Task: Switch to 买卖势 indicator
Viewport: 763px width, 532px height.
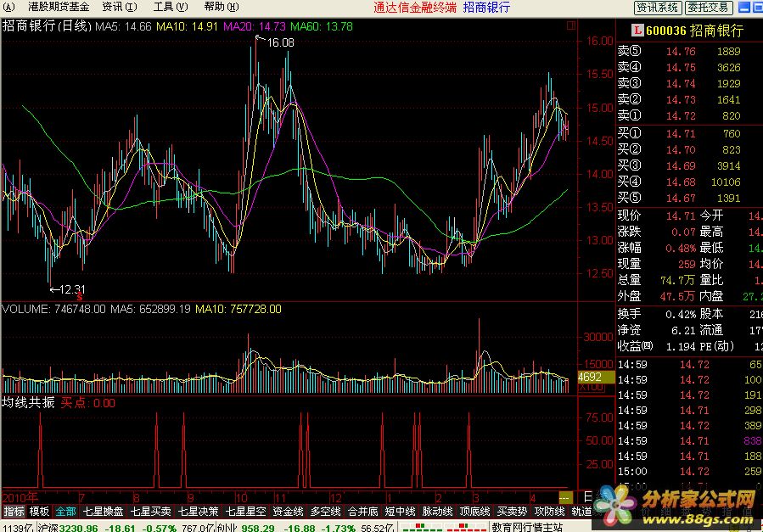Action: (x=512, y=512)
